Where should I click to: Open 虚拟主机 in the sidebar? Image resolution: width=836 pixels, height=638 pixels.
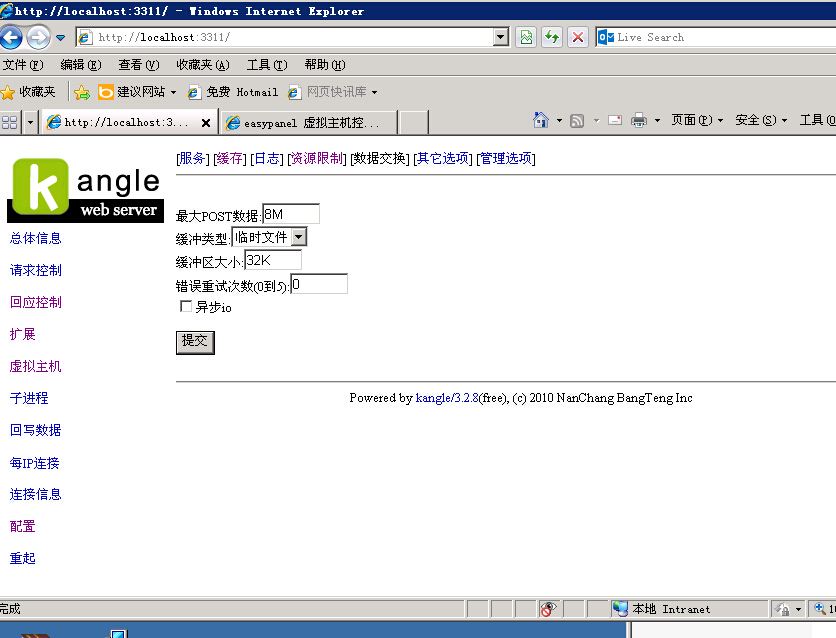(x=36, y=366)
